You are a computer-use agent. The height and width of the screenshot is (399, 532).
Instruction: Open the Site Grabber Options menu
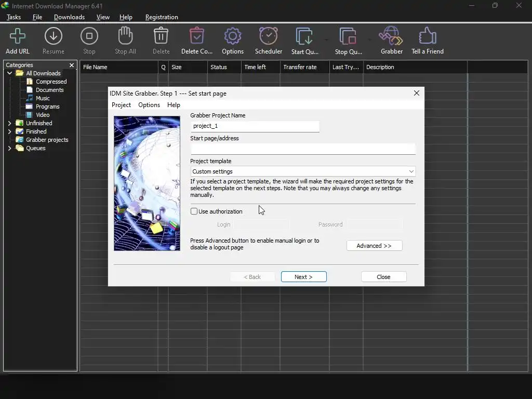tap(149, 105)
